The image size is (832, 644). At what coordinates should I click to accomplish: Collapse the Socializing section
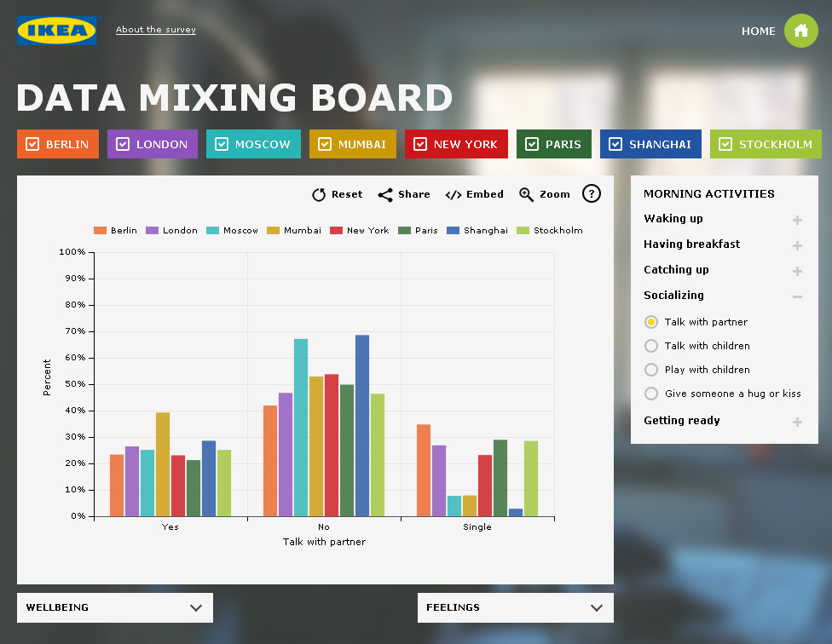pyautogui.click(x=797, y=296)
